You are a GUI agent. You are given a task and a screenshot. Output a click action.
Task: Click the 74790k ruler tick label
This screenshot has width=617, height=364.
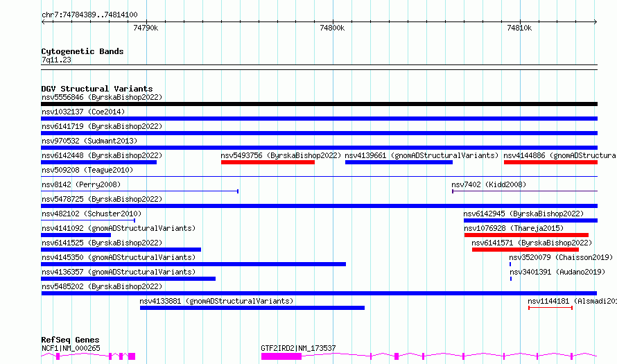(x=146, y=28)
